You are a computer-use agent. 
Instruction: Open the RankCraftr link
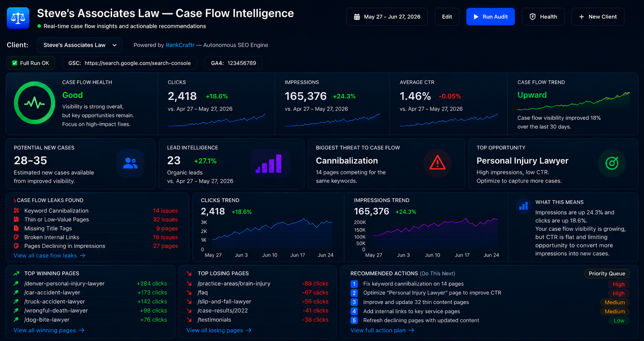pyautogui.click(x=180, y=45)
